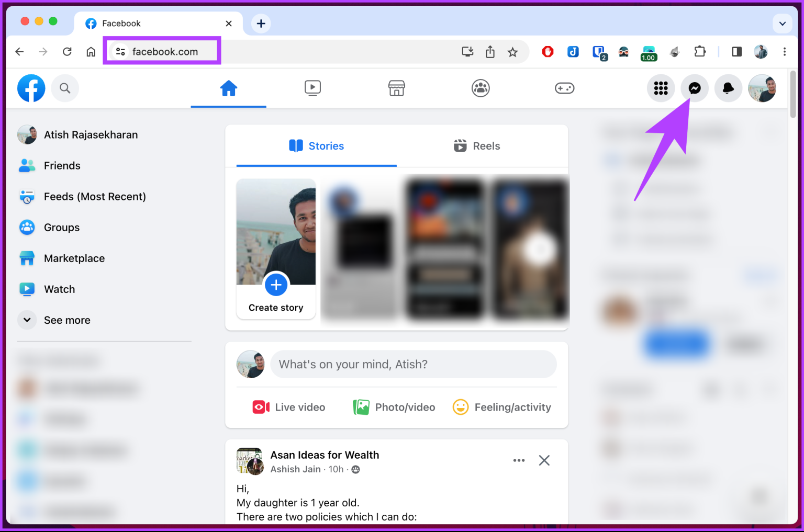This screenshot has width=804, height=532.
Task: Open Messenger from the top bar
Action: [x=695, y=88]
